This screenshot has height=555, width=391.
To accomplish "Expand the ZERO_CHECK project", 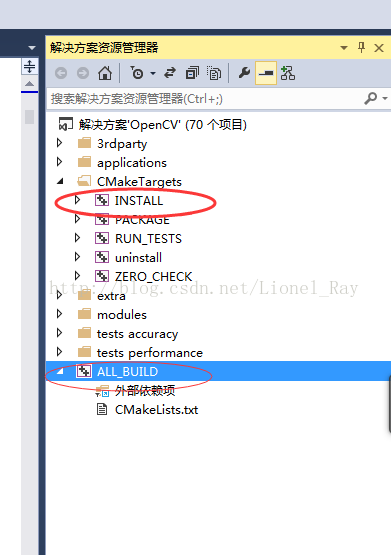I will pos(77,276).
